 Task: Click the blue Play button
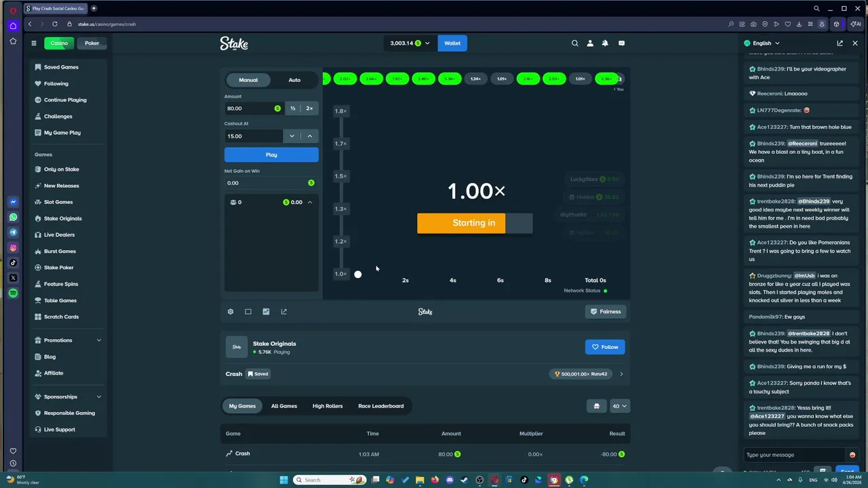(271, 155)
